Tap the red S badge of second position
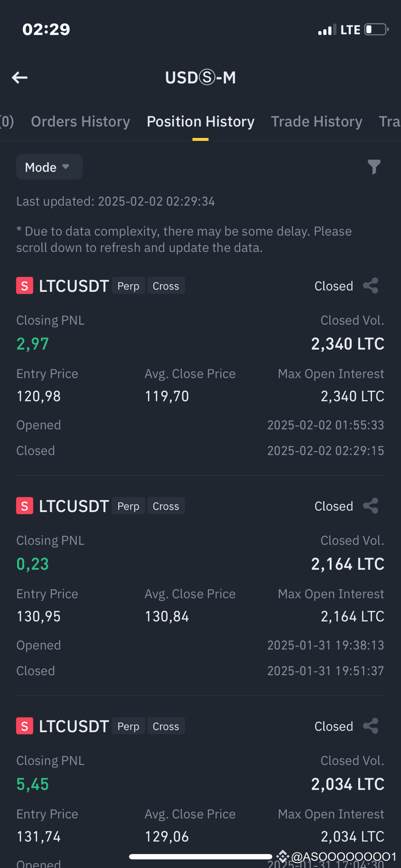Viewport: 401px width, 868px height. 25,506
